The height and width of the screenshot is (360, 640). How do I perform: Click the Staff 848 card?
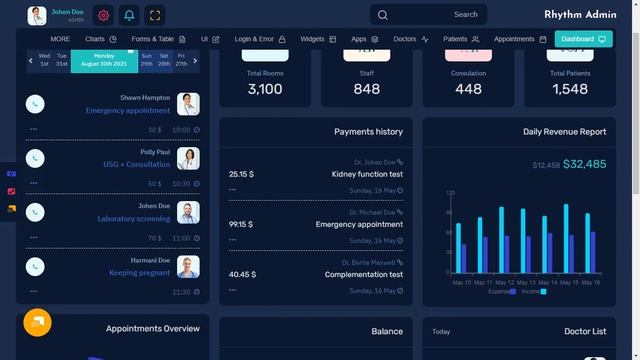click(x=367, y=78)
